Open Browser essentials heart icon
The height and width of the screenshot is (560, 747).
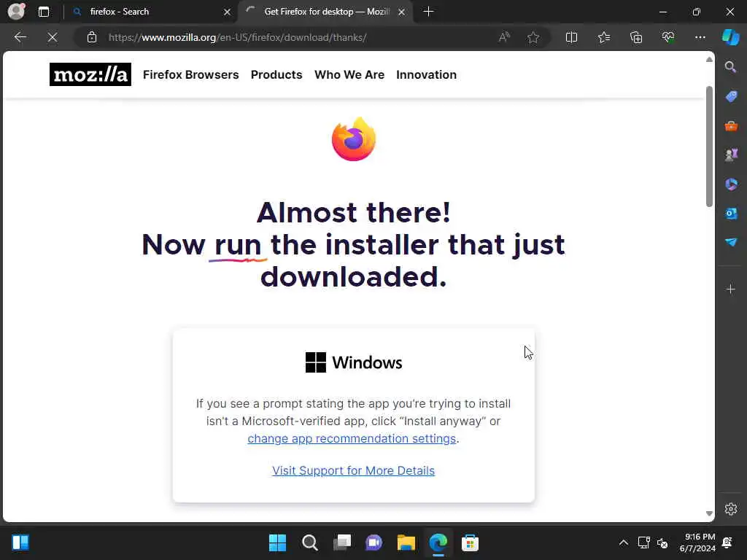pos(668,37)
